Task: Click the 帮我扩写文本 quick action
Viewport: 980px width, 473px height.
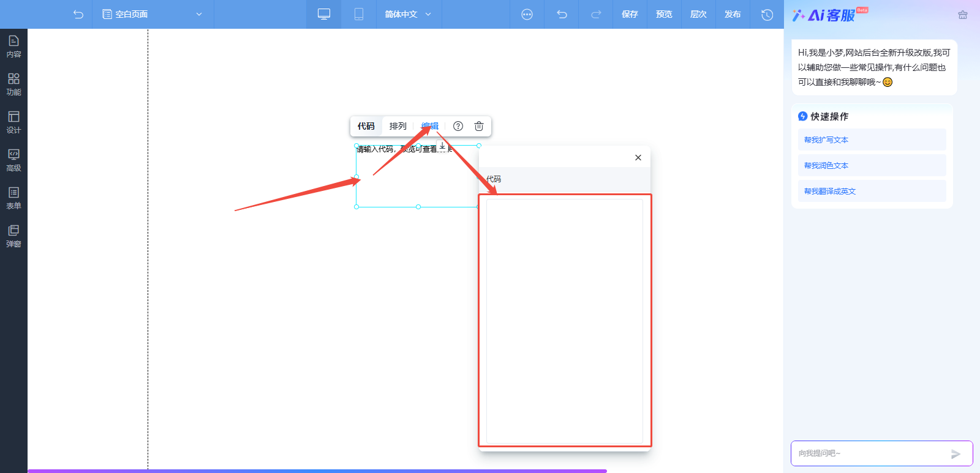Action: click(872, 140)
